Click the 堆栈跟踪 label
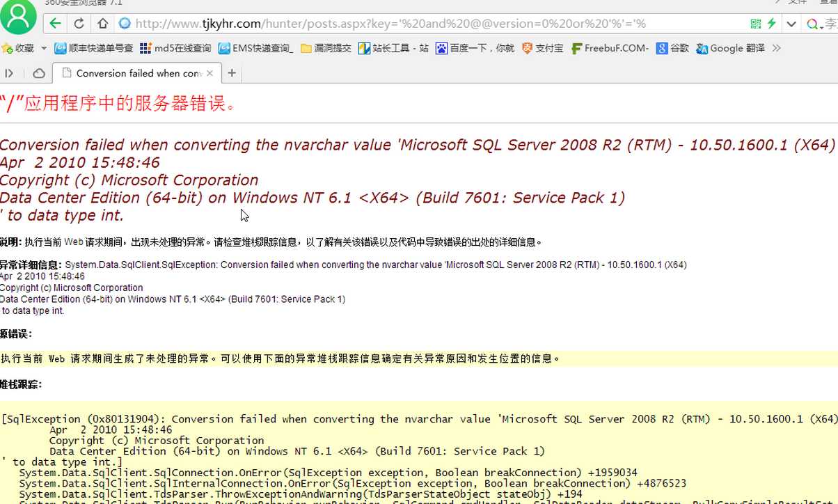This screenshot has height=504, width=838. 21,384
